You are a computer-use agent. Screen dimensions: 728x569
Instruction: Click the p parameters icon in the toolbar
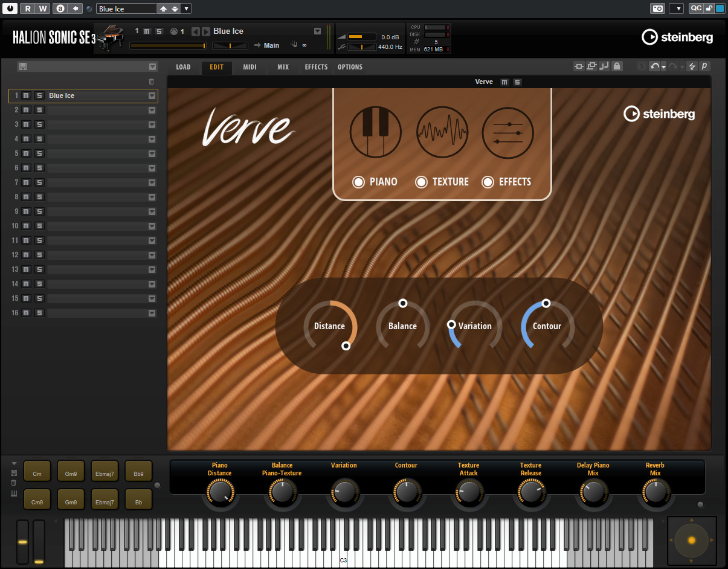(704, 66)
